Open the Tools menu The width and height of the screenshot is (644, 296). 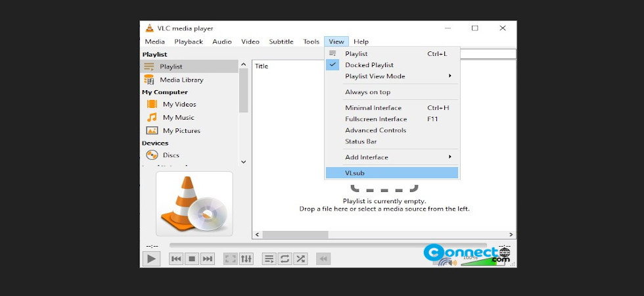pyautogui.click(x=311, y=41)
